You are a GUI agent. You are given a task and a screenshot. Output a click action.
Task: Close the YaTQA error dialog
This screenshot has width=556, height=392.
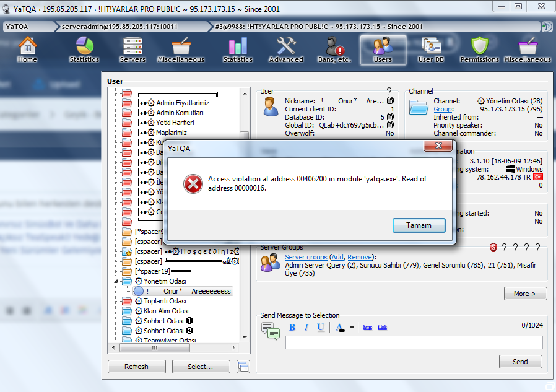[438, 146]
